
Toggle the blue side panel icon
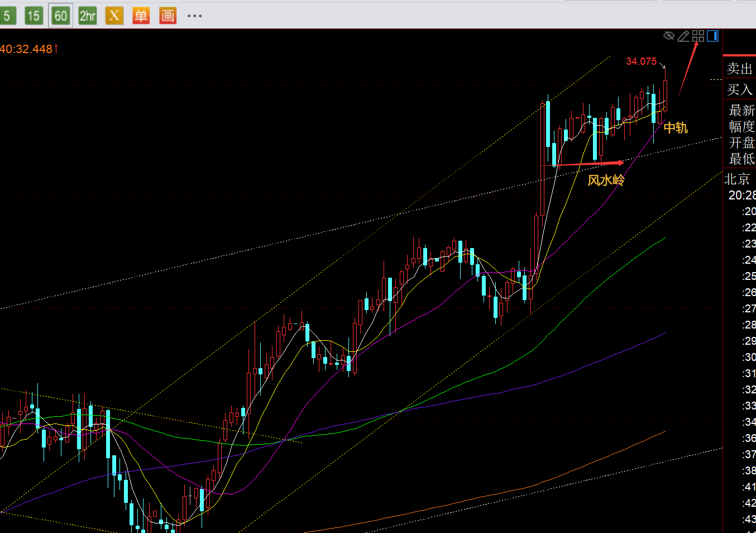point(712,36)
